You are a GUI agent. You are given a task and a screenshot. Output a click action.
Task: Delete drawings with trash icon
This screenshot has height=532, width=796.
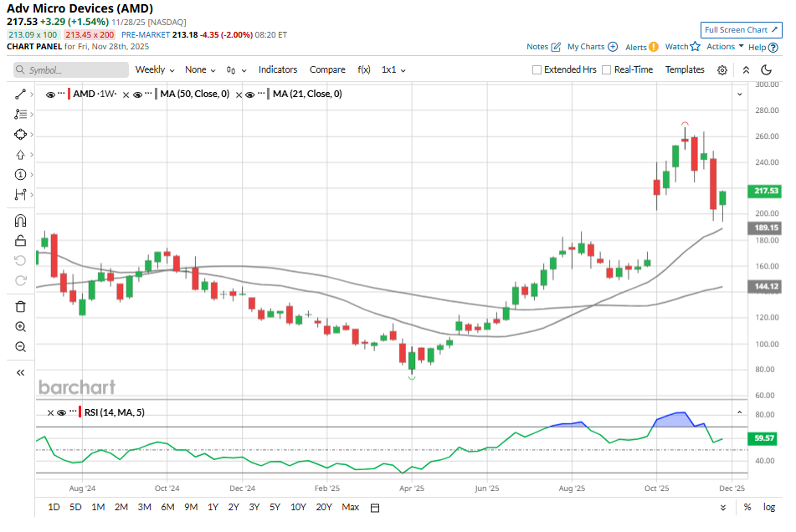pos(20,307)
